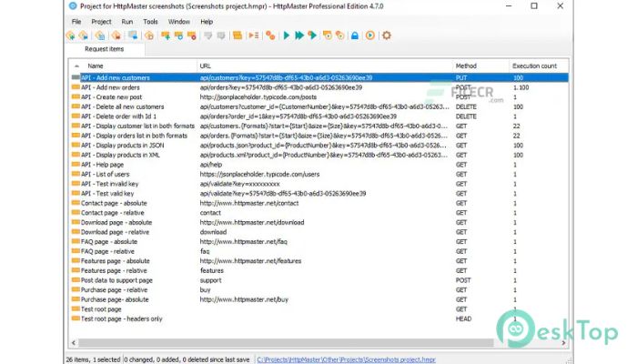
Task: Click the horizontal scrollbar right arrow
Action: (563, 343)
